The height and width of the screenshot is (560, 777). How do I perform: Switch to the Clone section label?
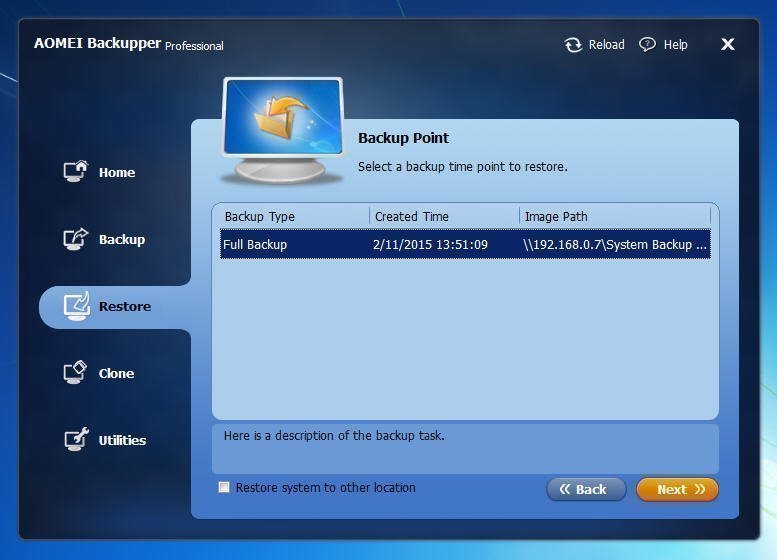[116, 373]
